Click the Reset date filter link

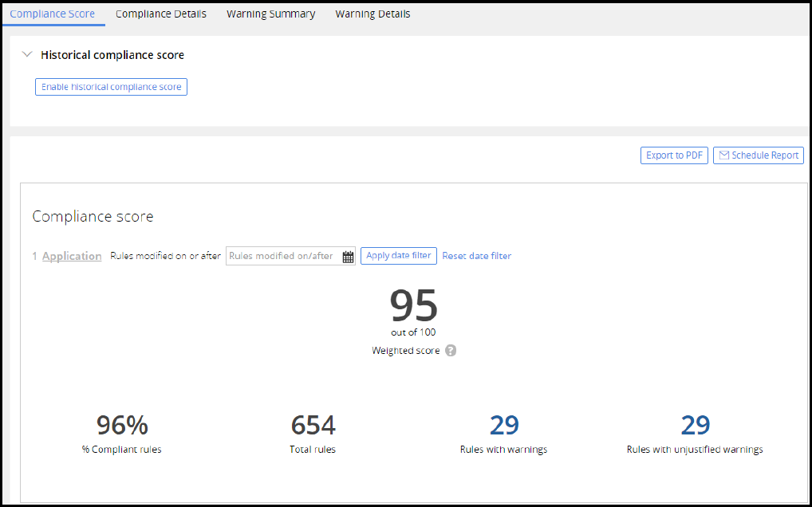(x=476, y=256)
